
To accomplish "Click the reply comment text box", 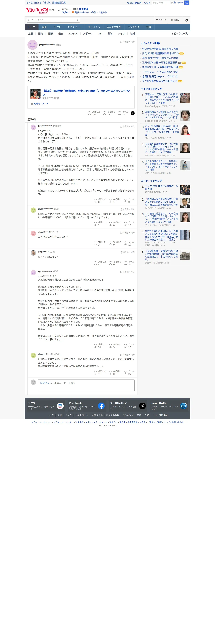I will point(86,385).
